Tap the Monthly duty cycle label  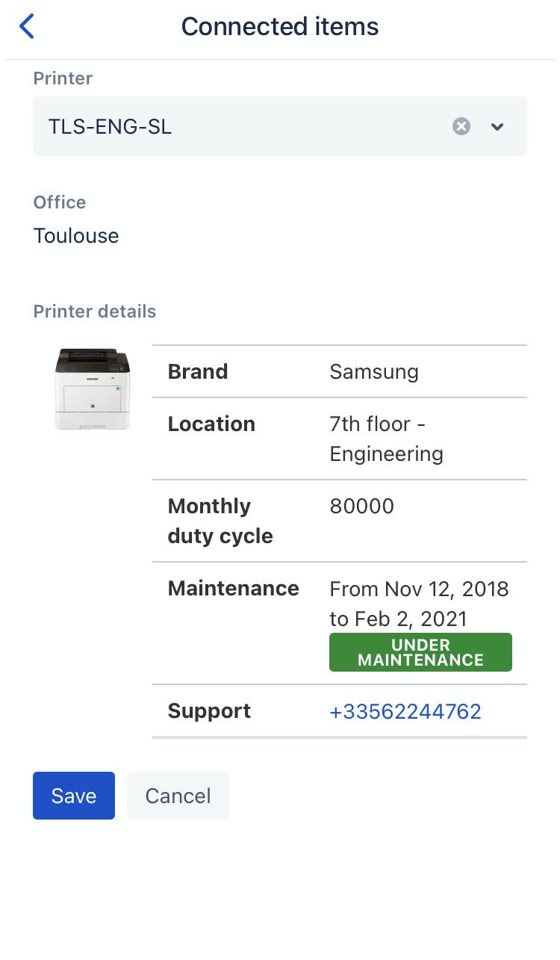[220, 521]
